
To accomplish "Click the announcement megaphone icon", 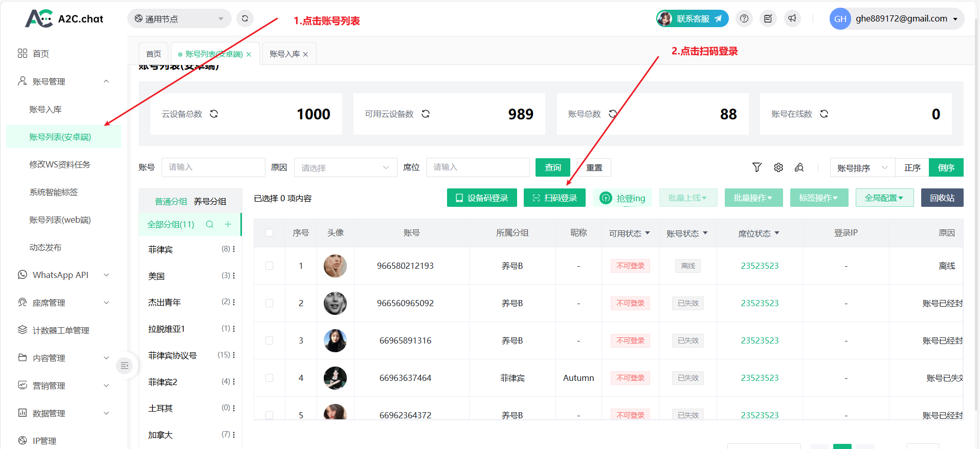I will [792, 18].
